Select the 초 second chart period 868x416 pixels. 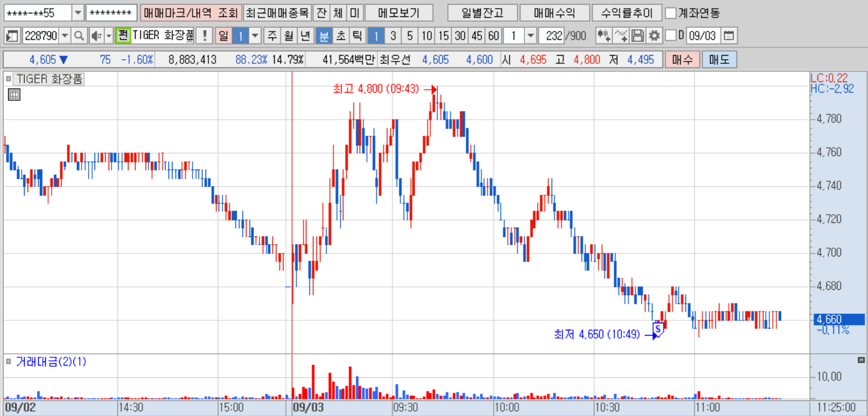pos(340,36)
